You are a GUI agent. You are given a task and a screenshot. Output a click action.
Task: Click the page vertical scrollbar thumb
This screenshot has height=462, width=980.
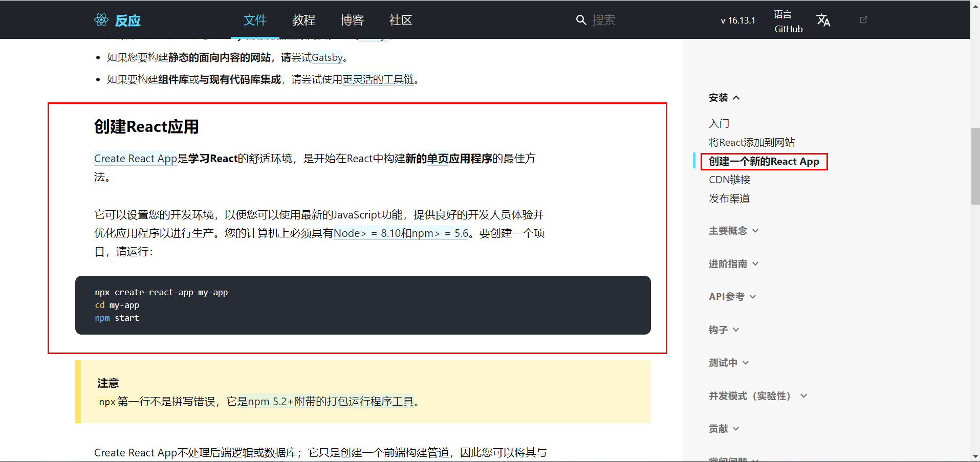pos(975,166)
